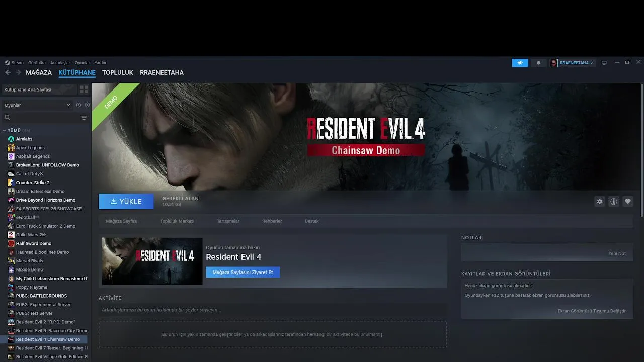Open the RRAENEETAHA profile tab

coord(162,72)
